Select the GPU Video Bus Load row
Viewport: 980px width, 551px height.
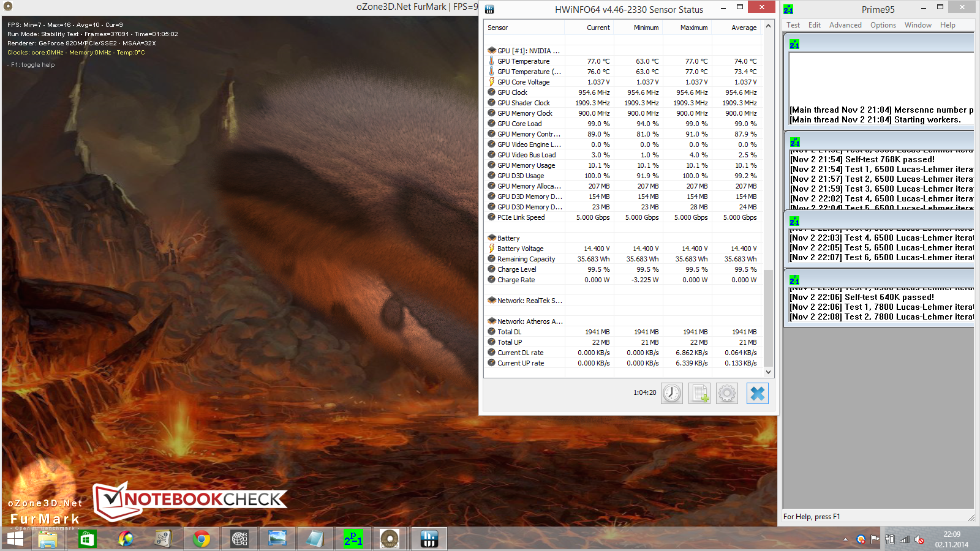[624, 155]
